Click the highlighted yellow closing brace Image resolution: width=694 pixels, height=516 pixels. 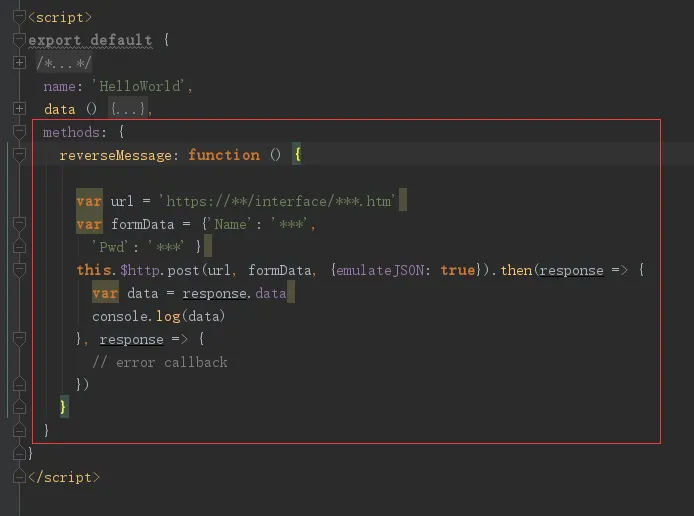(x=63, y=407)
